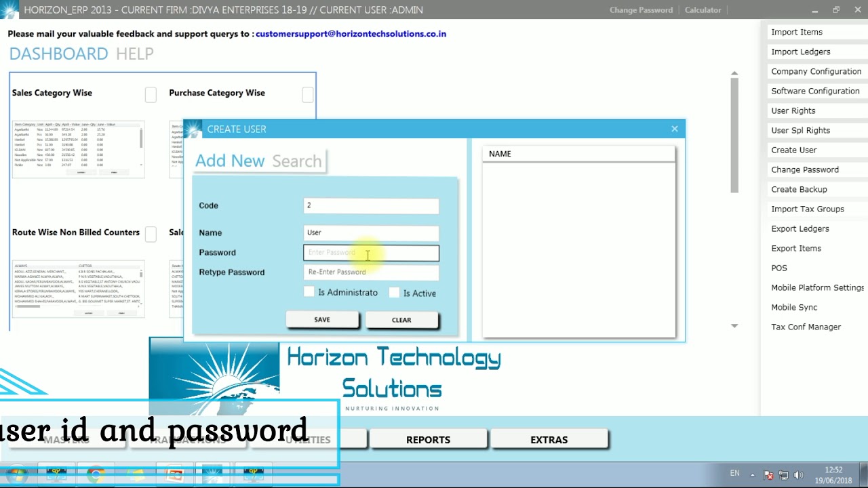Click the dashboard scroll up arrow
This screenshot has width=868, height=488.
(734, 73)
